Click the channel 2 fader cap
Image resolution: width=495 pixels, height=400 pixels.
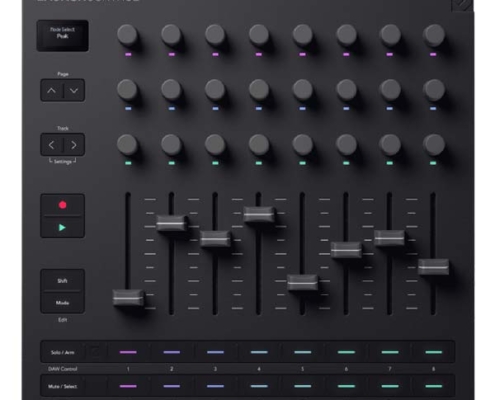pos(171,223)
